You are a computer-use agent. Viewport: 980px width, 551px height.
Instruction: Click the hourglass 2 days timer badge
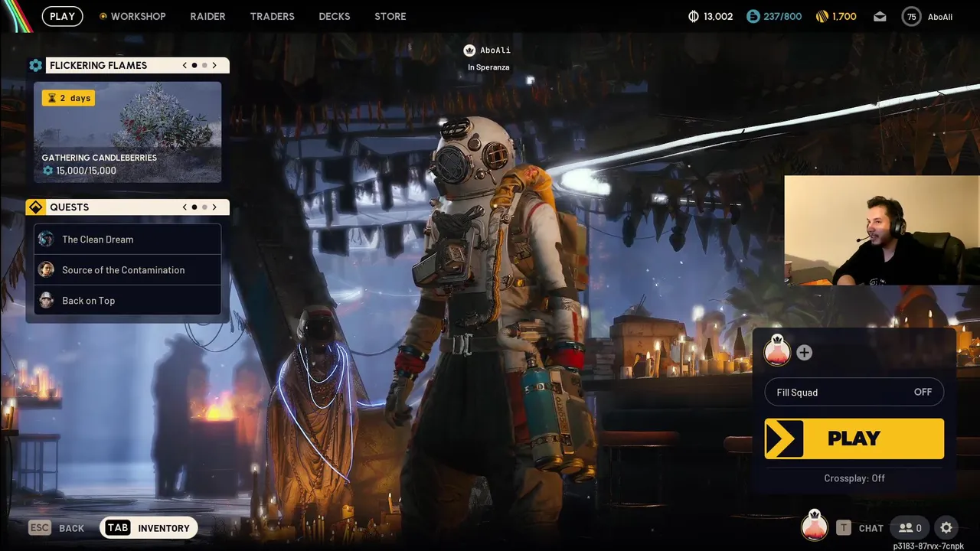68,98
